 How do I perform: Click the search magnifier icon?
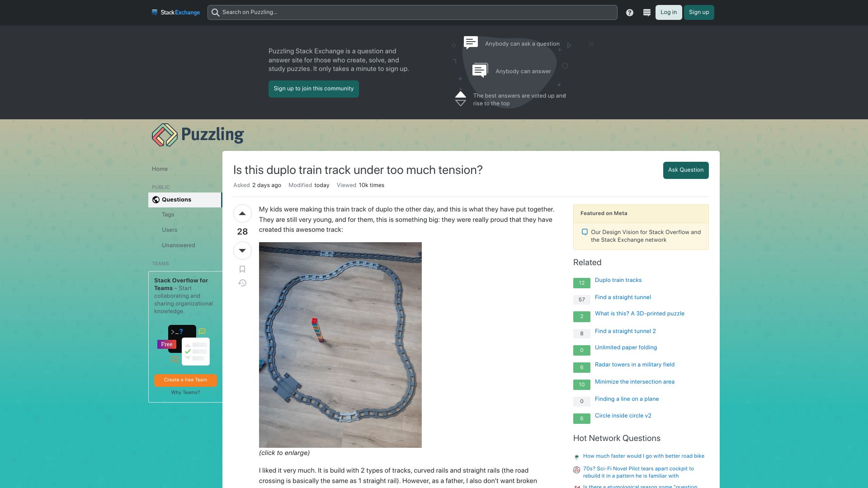pos(216,13)
